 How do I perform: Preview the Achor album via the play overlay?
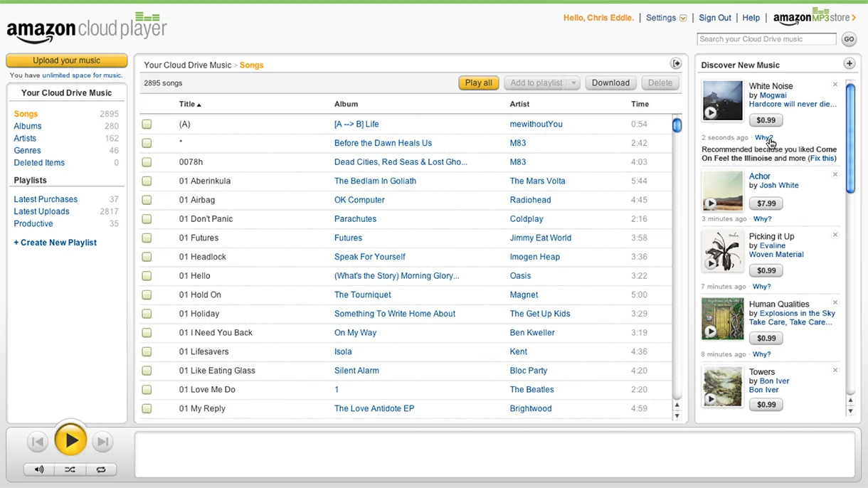710,203
